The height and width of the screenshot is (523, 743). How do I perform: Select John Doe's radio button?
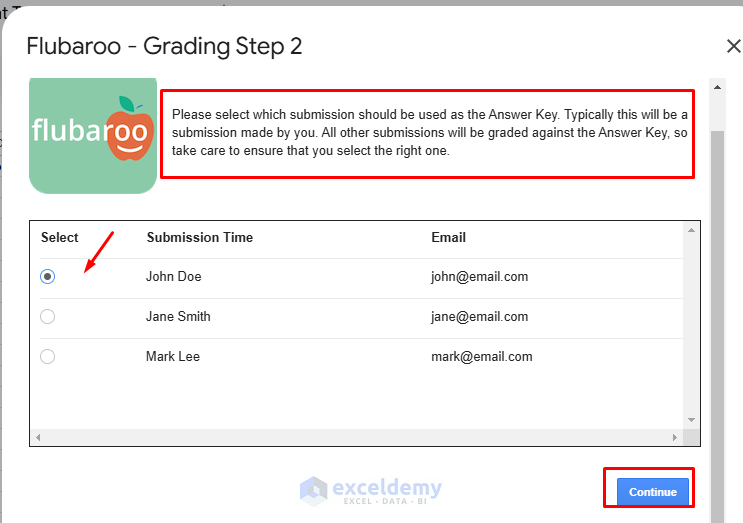coord(48,277)
